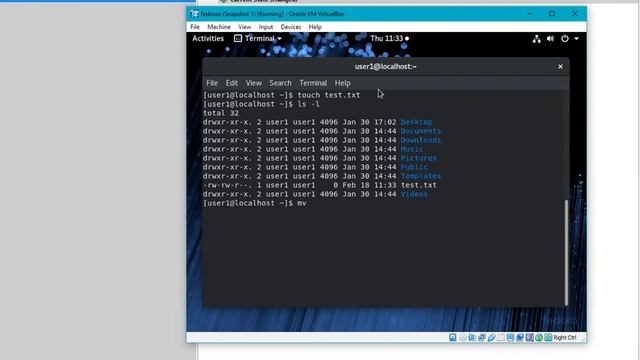
Task: Click the green mouse integration indicator
Action: coord(539,337)
